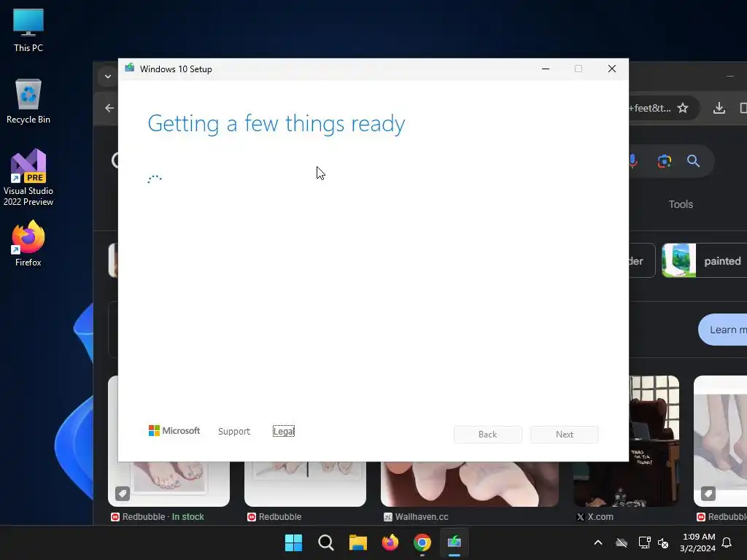Start Google voice search microphone
Viewport: 747px width, 560px height.
click(632, 161)
